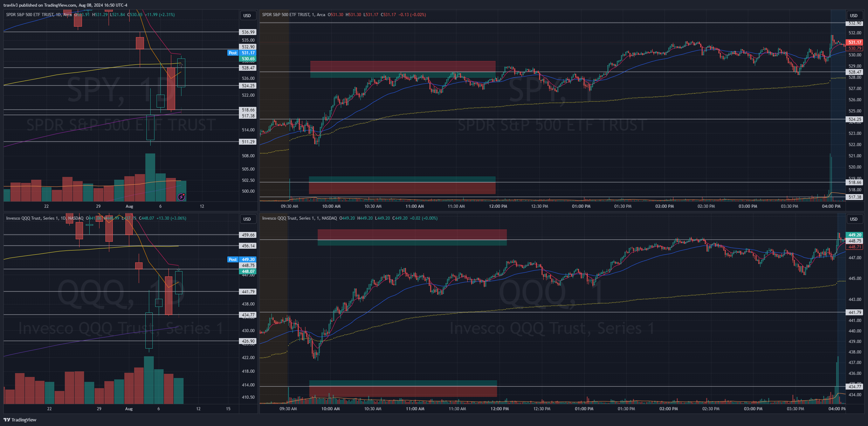Click the Invesco QQQ Trust 1-minute chart title
Image resolution: width=868 pixels, height=426 pixels.
point(299,218)
